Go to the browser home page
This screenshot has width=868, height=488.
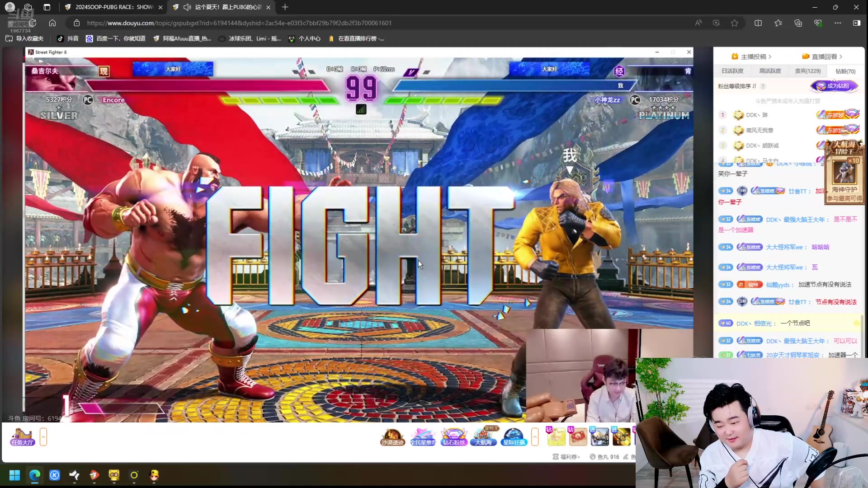click(52, 23)
